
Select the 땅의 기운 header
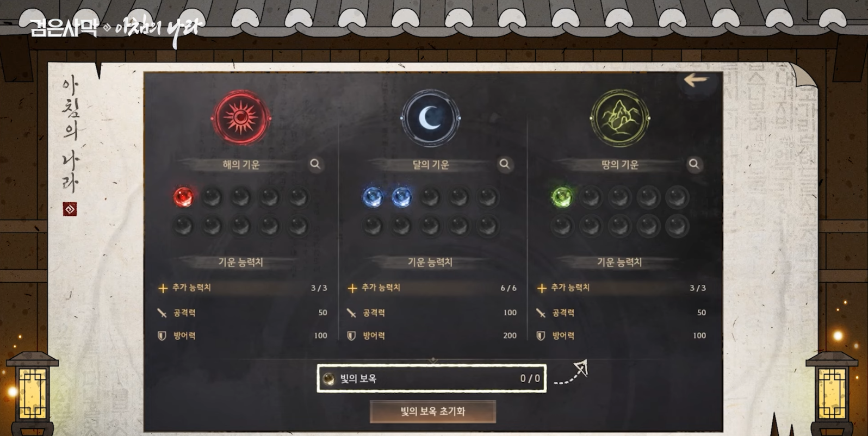click(619, 164)
